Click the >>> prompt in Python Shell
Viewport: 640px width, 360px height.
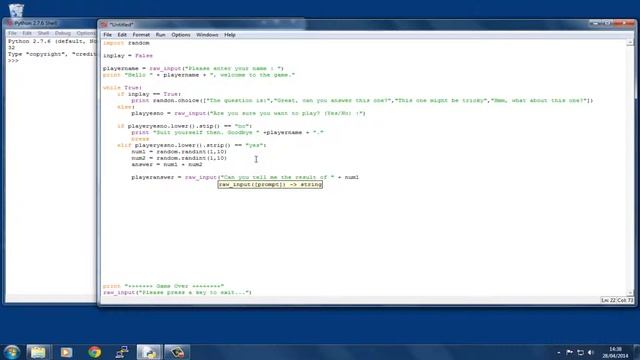pyautogui.click(x=13, y=60)
